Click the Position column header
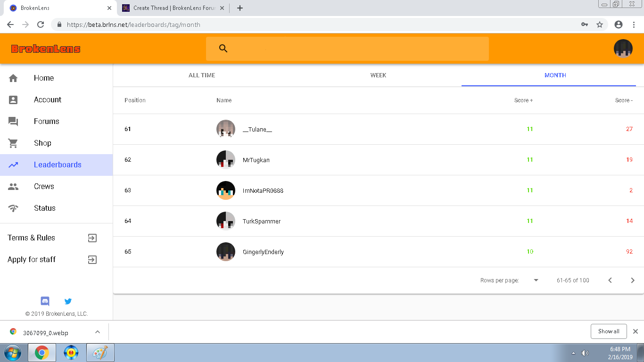 pyautogui.click(x=135, y=100)
